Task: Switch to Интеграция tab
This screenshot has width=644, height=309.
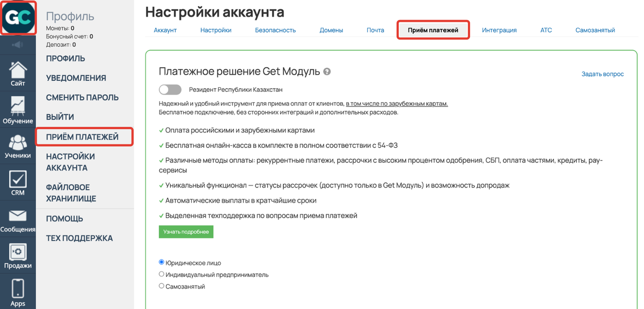Action: pyautogui.click(x=499, y=30)
